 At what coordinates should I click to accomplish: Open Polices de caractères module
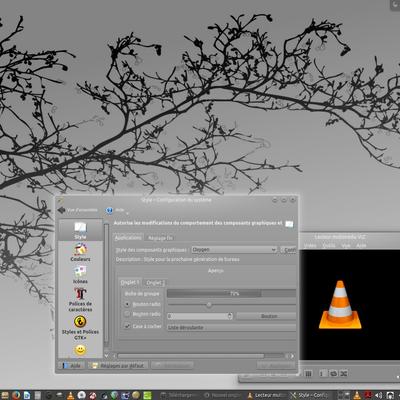(80, 300)
